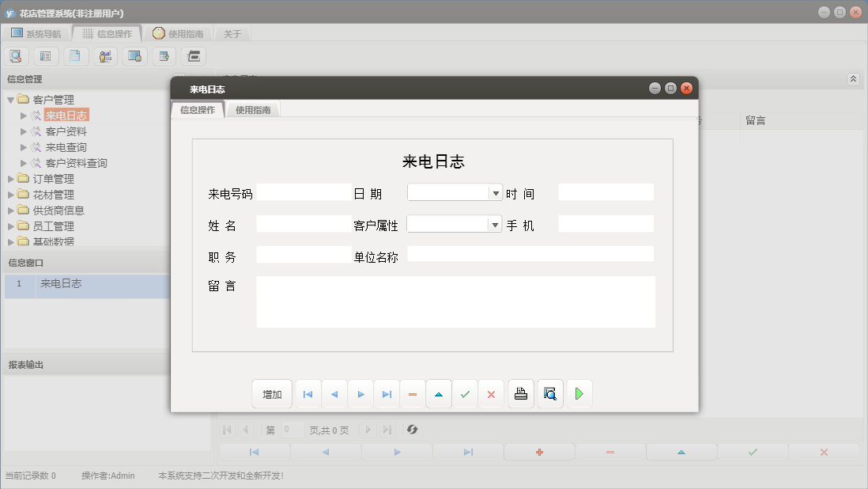This screenshot has width=868, height=489.
Task: Click the person toolbar icon in the top bar
Action: click(105, 56)
